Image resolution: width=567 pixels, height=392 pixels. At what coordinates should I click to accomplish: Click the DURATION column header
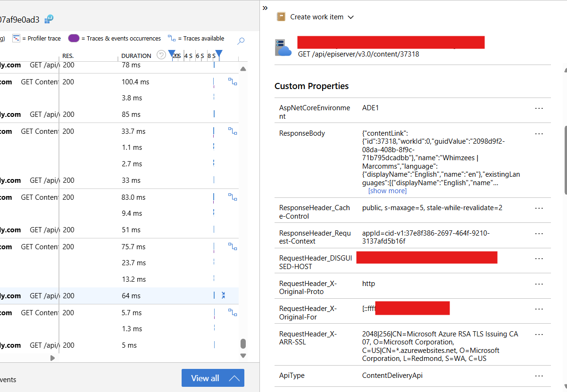[136, 56]
